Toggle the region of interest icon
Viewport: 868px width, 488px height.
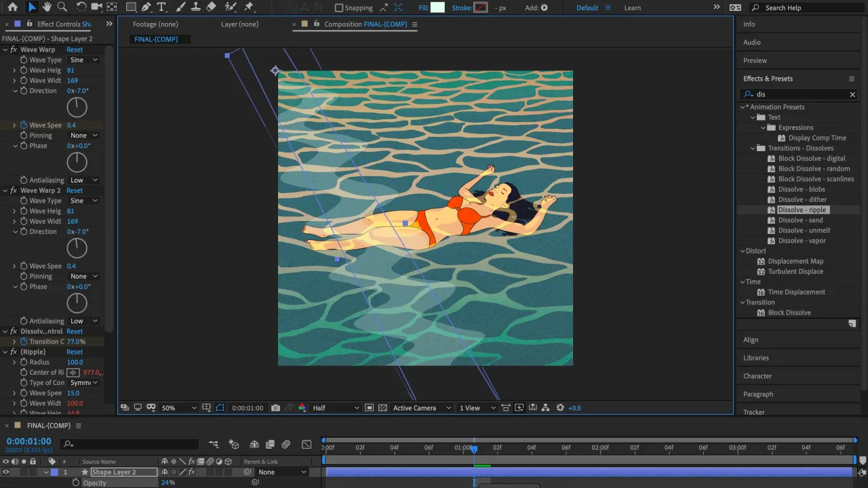click(x=369, y=408)
